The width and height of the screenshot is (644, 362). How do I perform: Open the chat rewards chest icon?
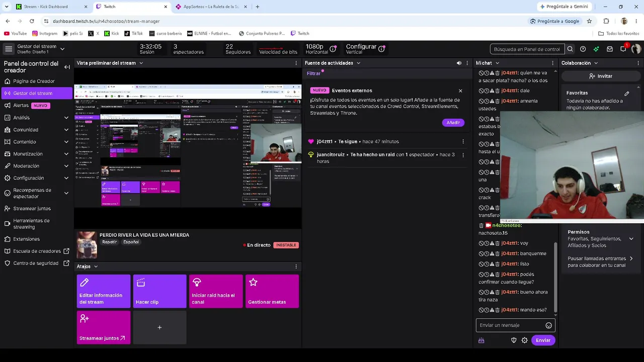(x=481, y=340)
